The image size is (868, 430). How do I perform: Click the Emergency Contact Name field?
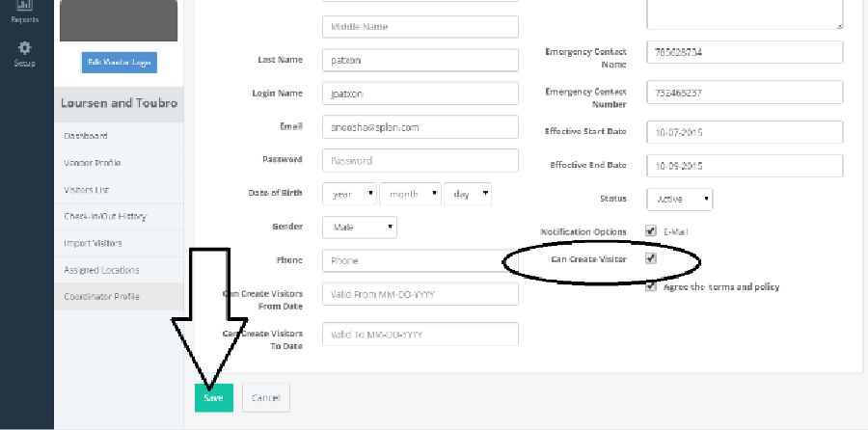click(745, 53)
